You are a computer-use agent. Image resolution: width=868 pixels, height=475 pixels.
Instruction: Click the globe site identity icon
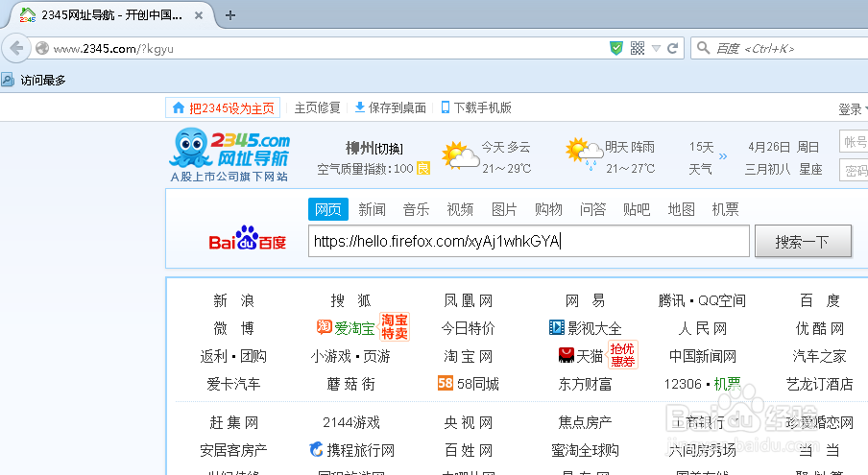(x=42, y=48)
